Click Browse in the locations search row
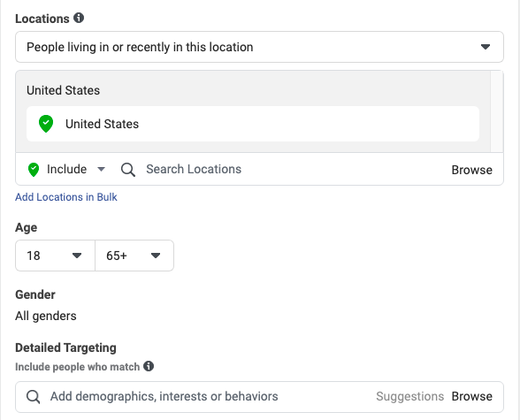This screenshot has width=520, height=420. [x=471, y=170]
